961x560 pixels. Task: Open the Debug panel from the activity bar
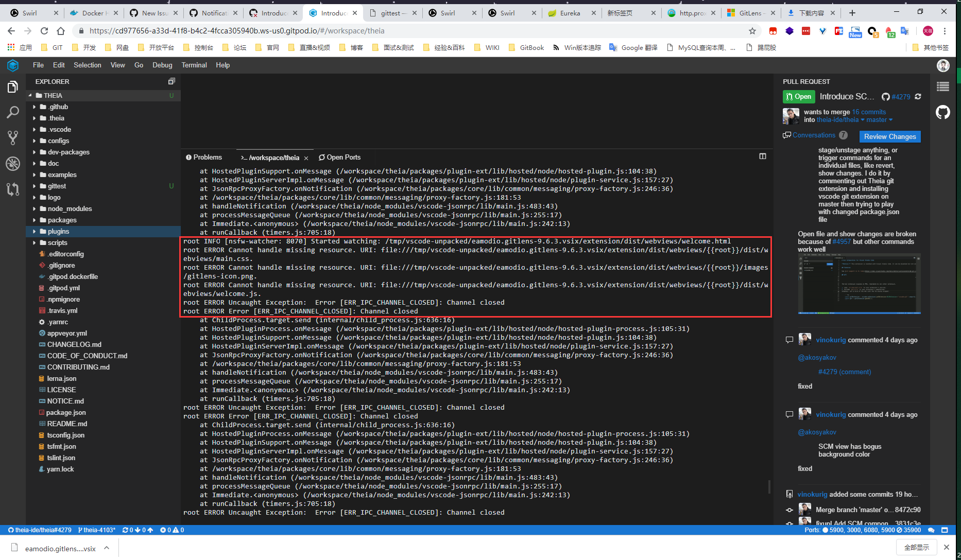click(x=13, y=164)
